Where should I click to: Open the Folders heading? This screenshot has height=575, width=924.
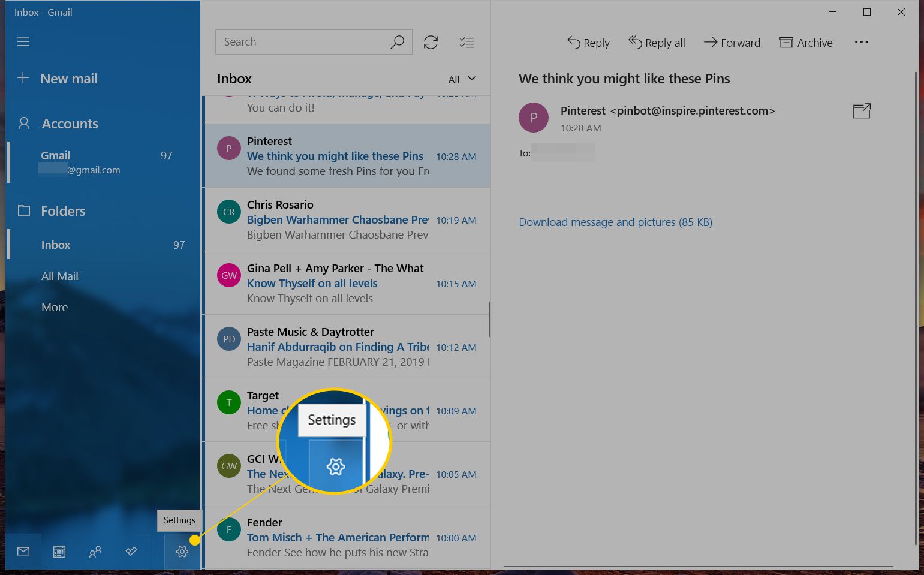[63, 211]
